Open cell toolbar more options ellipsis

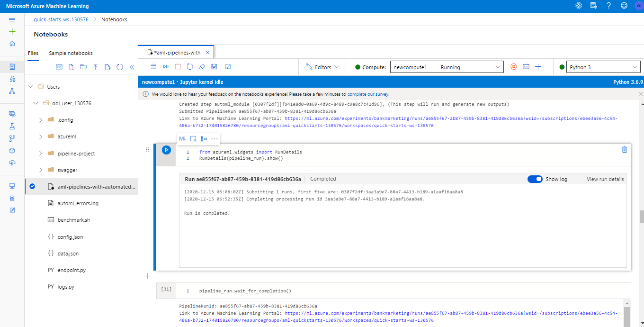tap(215, 139)
